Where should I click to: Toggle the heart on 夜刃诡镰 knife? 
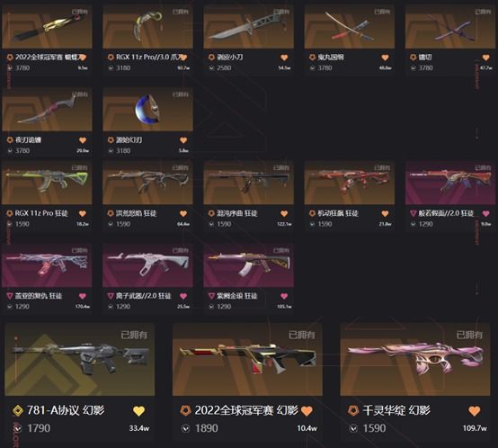pyautogui.click(x=83, y=140)
